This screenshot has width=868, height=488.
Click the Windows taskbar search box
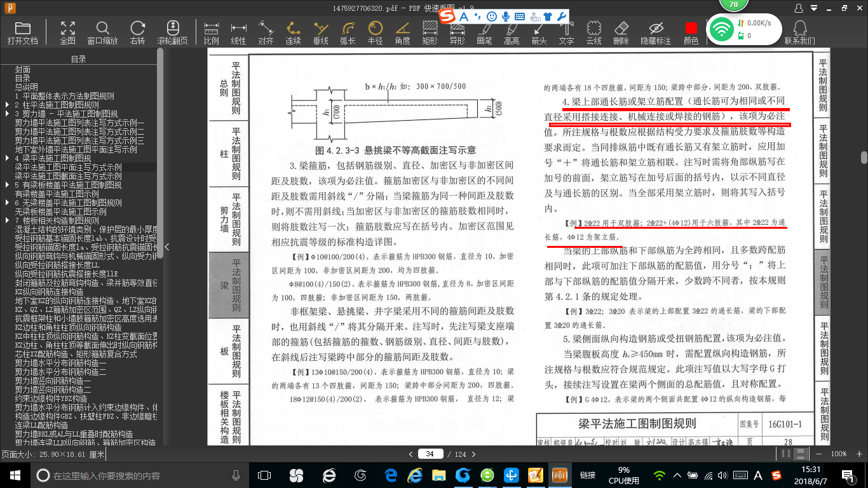click(x=139, y=475)
